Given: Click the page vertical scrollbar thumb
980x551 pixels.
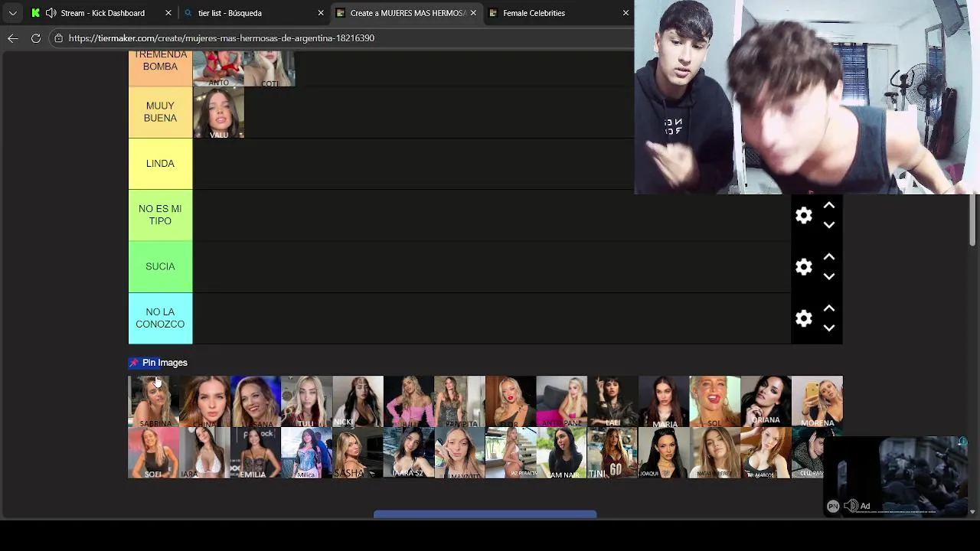Looking at the screenshot, I should tap(972, 220).
